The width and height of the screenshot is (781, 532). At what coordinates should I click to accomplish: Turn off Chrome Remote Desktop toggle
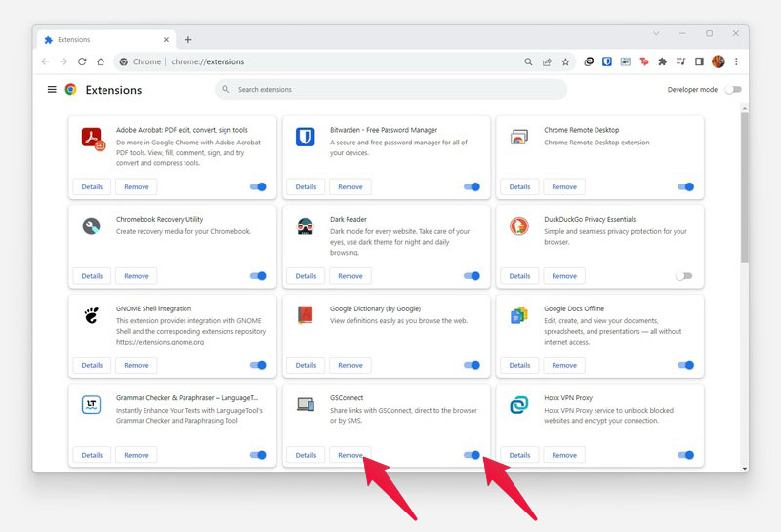coord(686,186)
